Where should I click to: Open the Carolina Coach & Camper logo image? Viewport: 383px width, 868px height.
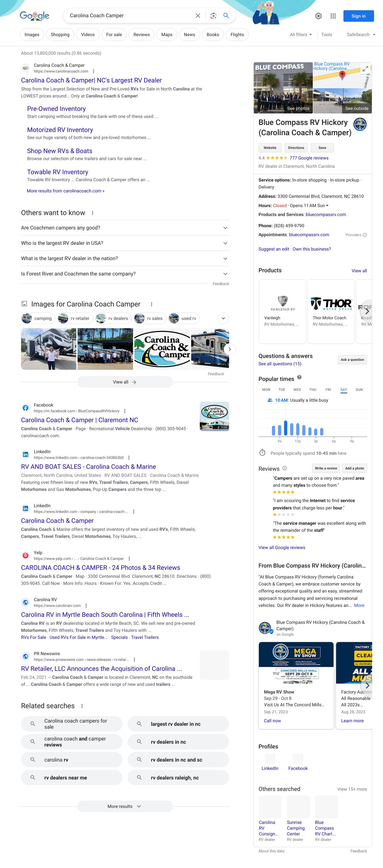162,349
